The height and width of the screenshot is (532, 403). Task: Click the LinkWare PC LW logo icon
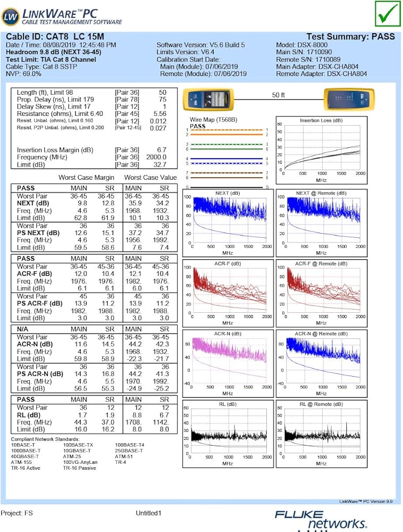10,16
